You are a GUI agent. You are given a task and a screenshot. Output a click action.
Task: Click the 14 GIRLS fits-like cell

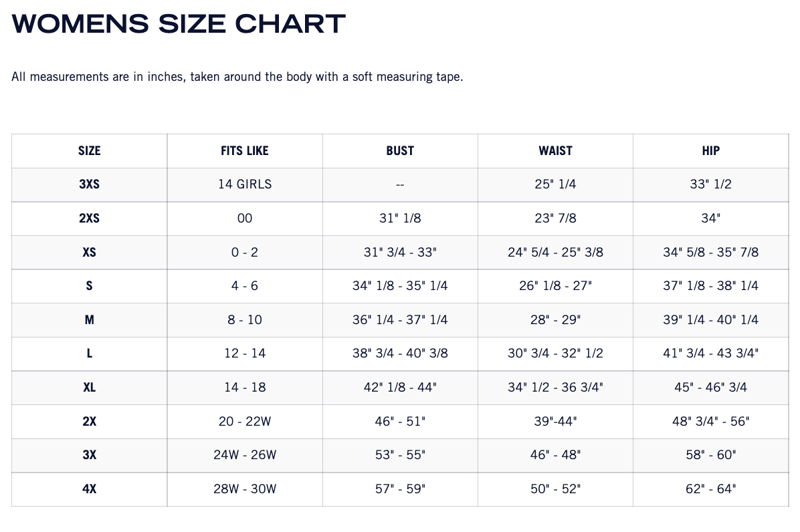coord(245,184)
